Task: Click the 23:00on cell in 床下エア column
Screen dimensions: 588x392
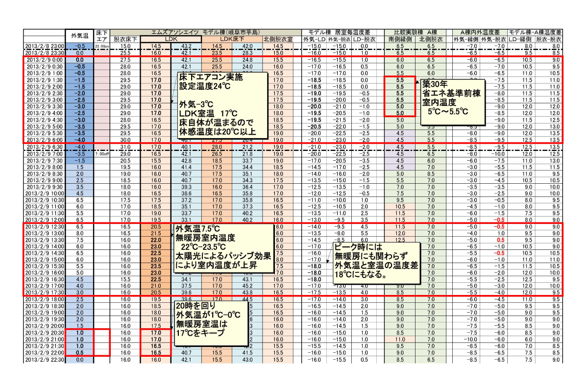Action: pyautogui.click(x=102, y=46)
